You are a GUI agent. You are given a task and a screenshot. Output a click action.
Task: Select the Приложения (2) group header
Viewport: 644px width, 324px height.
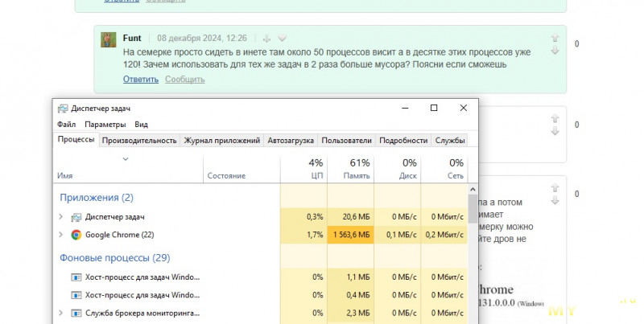pyautogui.click(x=97, y=197)
